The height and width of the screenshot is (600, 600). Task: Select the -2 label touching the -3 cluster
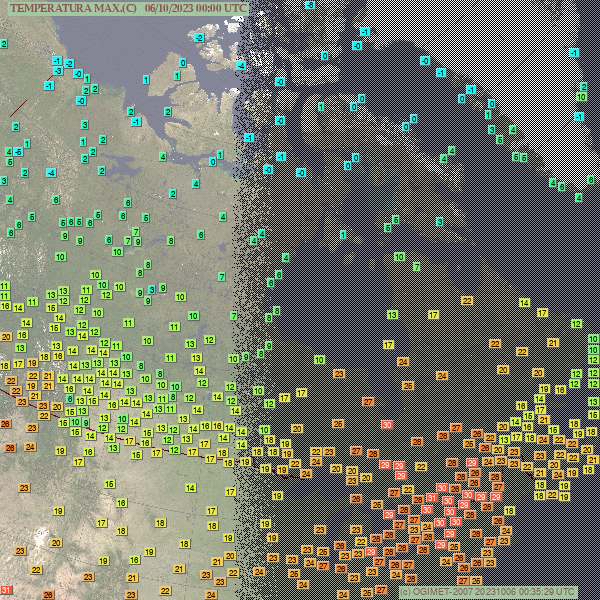[69, 64]
